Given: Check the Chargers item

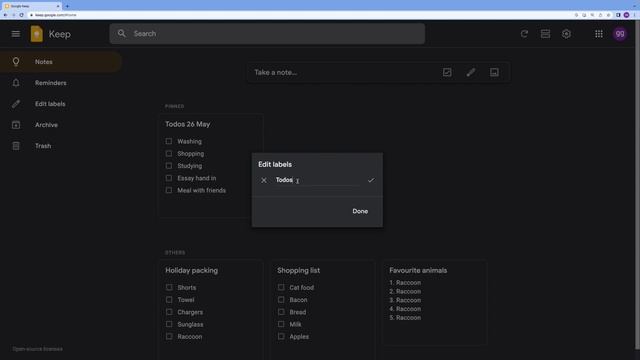Looking at the screenshot, I should click(x=169, y=312).
